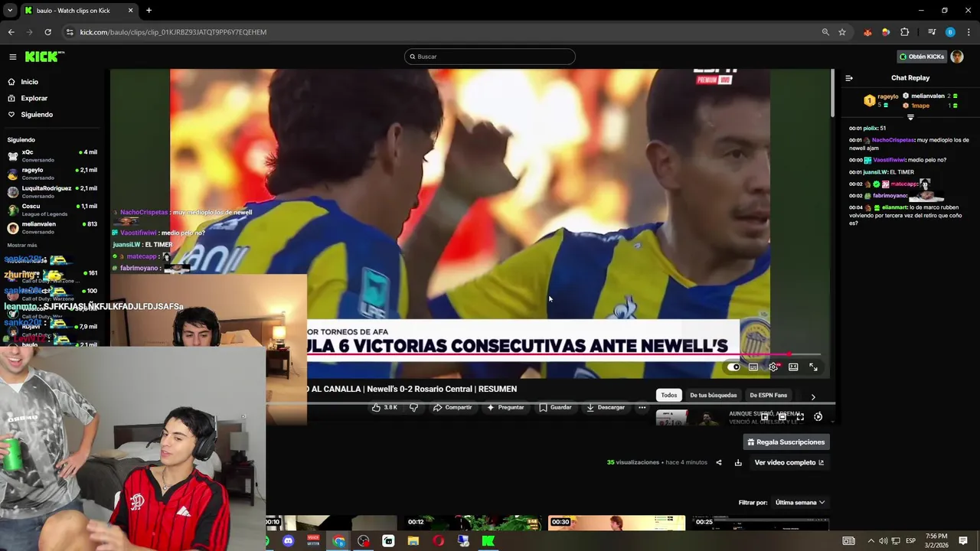The image size is (980, 551).
Task: Show hidden system tray icons
Action: pyautogui.click(x=871, y=541)
